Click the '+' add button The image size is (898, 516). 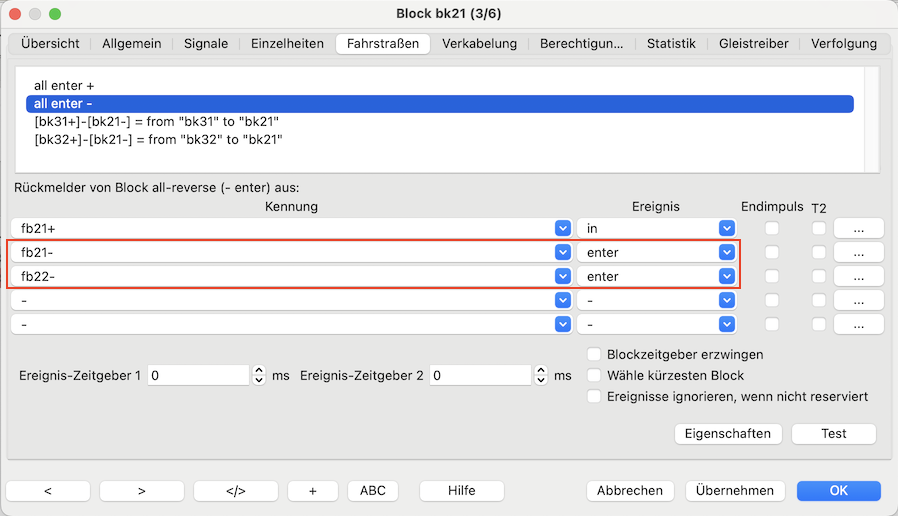pyautogui.click(x=312, y=490)
